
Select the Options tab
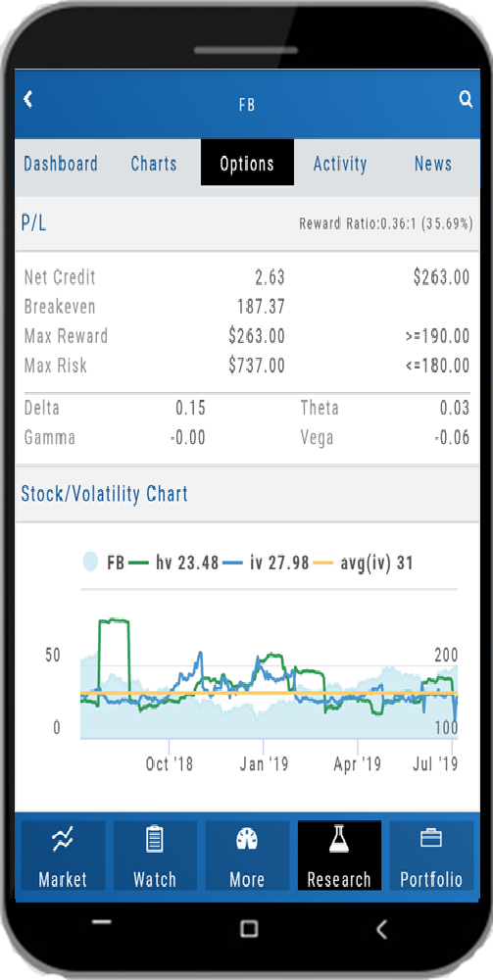[247, 163]
